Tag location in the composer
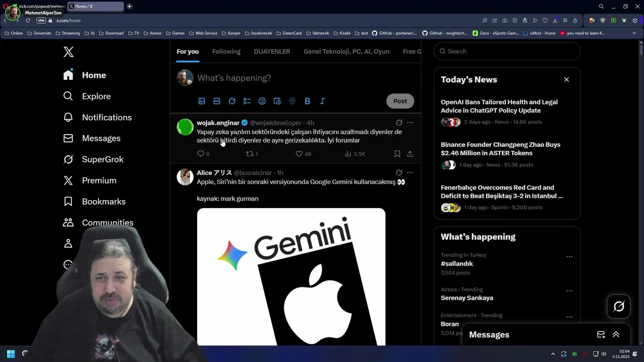This screenshot has height=362, width=644. click(292, 101)
